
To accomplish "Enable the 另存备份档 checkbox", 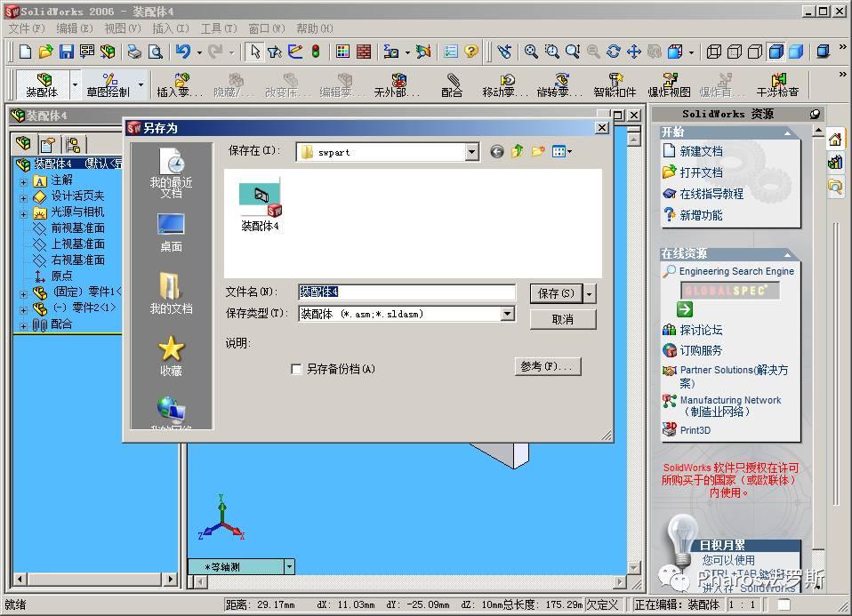I will (x=297, y=368).
